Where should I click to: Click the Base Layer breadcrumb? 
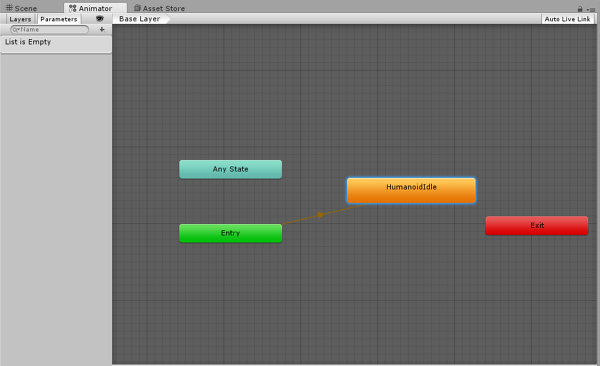140,19
